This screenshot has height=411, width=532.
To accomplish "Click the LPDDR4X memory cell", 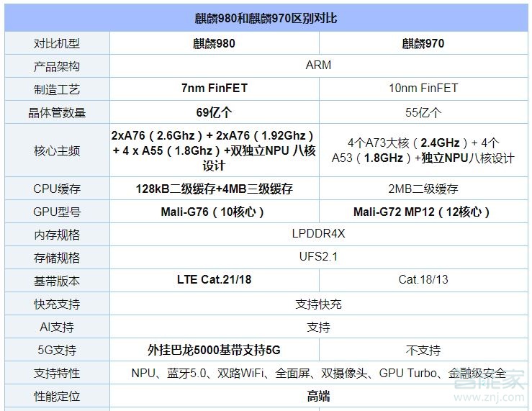I will coord(318,233).
